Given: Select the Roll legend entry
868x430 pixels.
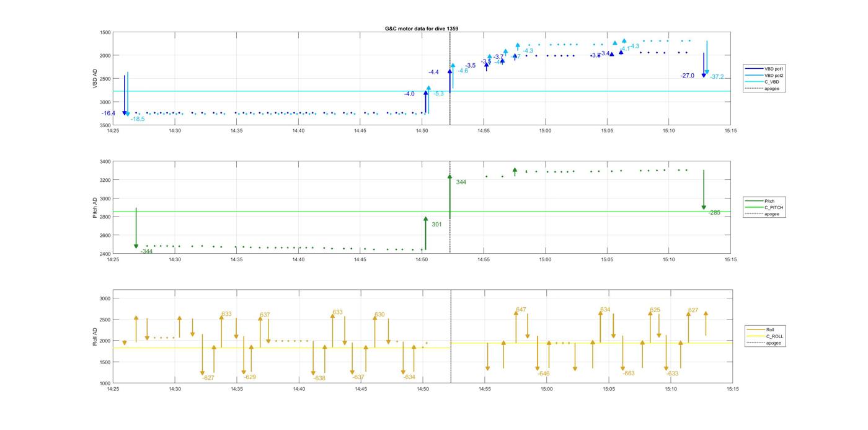Looking at the screenshot, I should click(x=769, y=329).
